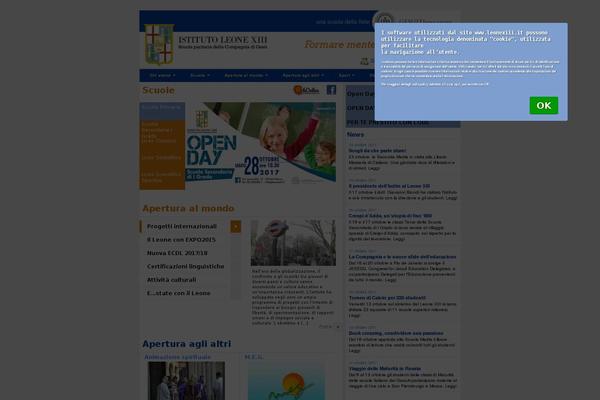Click the Apertura al mondo section heading
Viewport: 600px width, 400px height.
click(x=188, y=209)
